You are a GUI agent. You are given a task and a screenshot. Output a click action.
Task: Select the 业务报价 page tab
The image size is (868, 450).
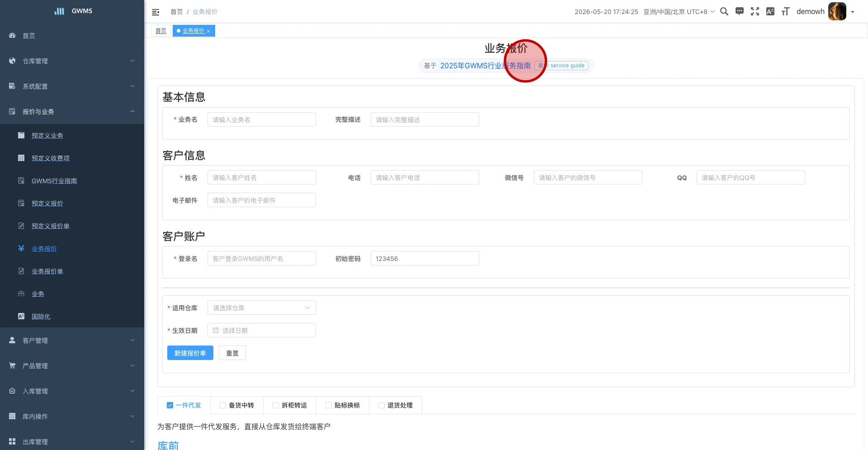tap(193, 31)
